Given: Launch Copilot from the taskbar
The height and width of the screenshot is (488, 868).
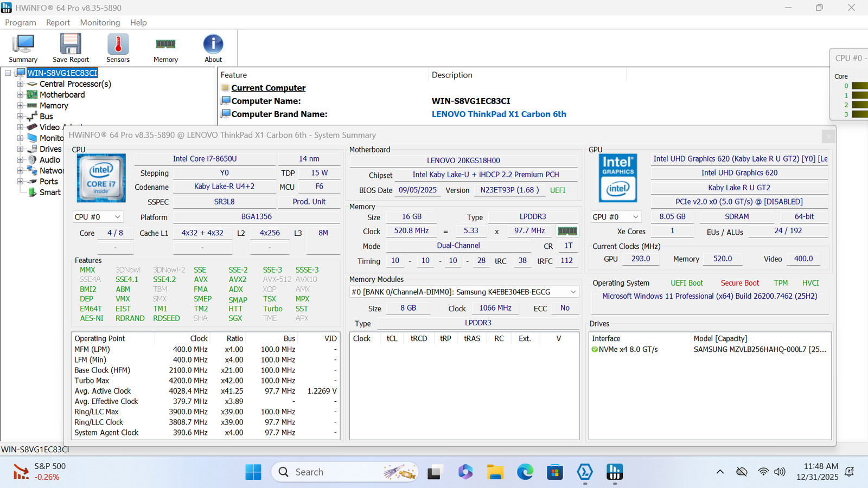Looking at the screenshot, I should click(465, 472).
